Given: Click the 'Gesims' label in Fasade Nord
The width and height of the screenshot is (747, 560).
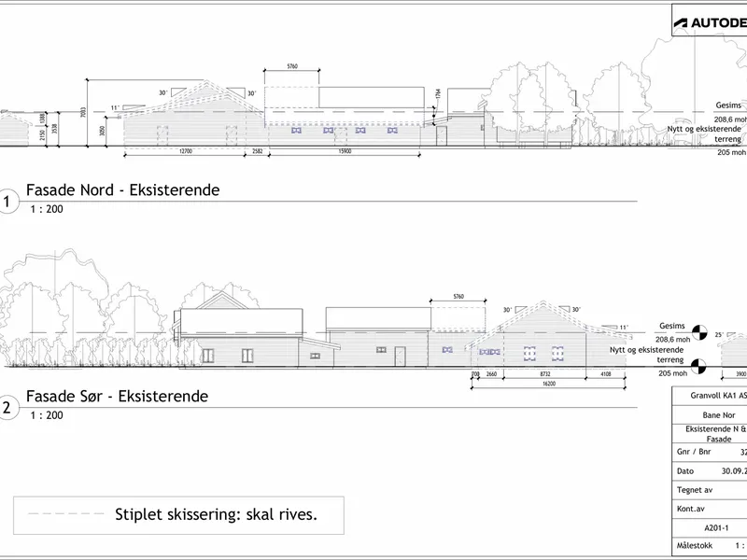Looking at the screenshot, I should [x=728, y=105].
